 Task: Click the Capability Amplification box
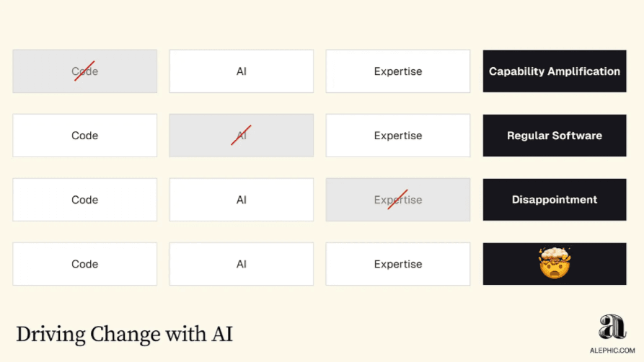[555, 71]
